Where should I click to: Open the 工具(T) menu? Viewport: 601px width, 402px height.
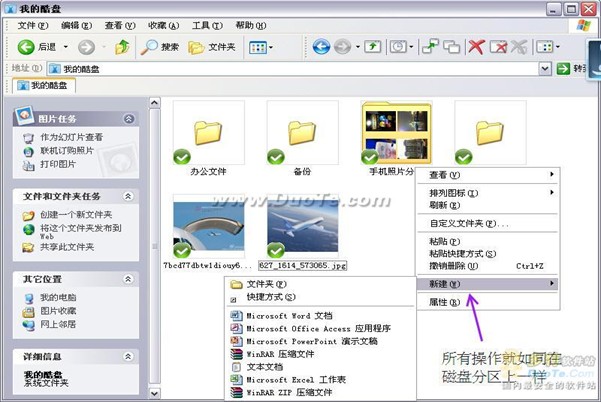point(207,25)
